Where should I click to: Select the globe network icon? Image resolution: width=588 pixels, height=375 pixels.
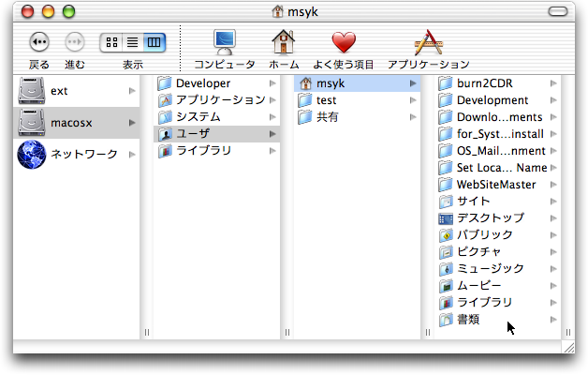point(32,154)
